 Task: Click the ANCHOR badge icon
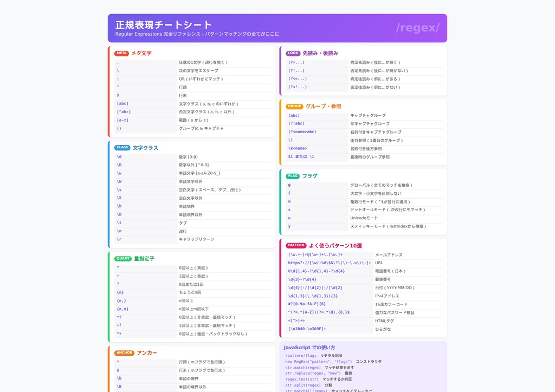124,352
